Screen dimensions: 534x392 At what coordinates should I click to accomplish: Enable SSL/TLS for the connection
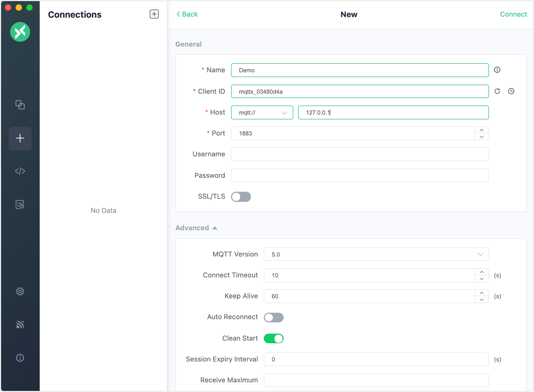(241, 197)
